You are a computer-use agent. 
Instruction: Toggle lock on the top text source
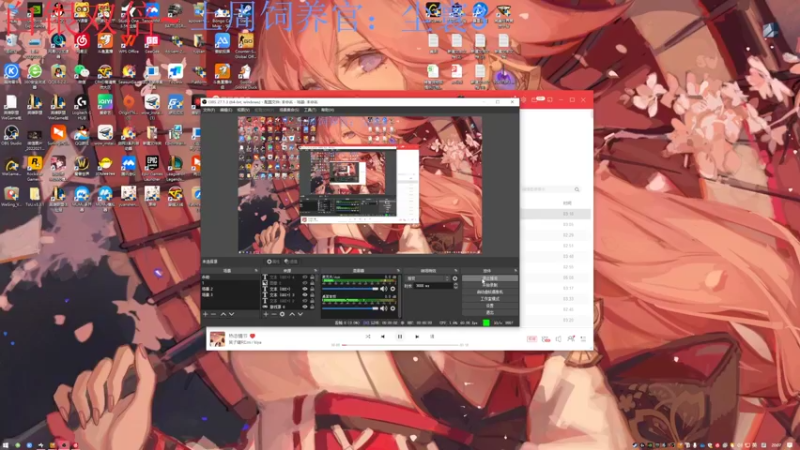312,277
